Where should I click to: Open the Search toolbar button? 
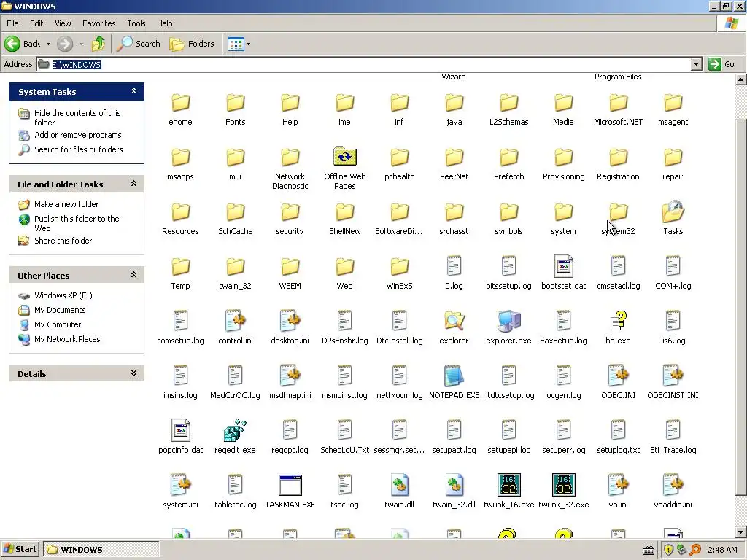(x=139, y=44)
